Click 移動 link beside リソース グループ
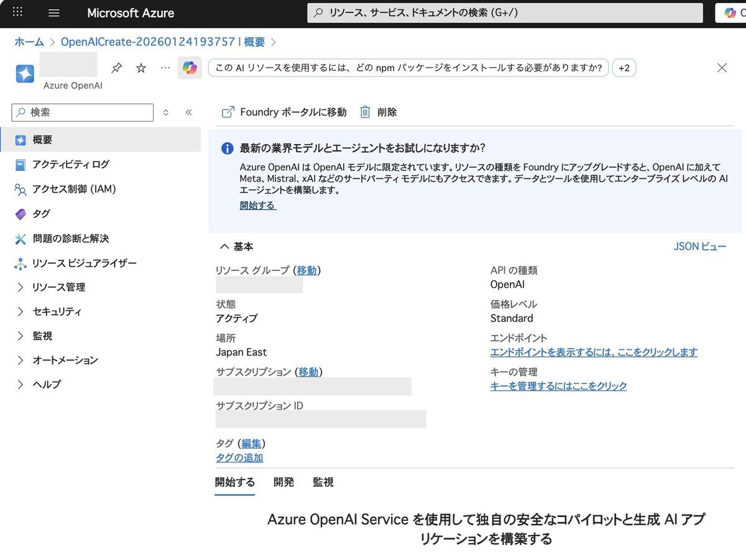This screenshot has height=560, width=746. [x=307, y=270]
